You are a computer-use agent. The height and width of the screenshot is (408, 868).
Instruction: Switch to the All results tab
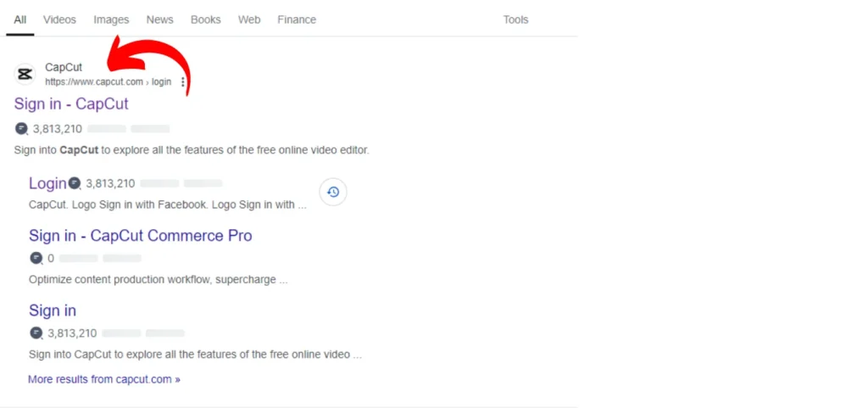(x=20, y=20)
